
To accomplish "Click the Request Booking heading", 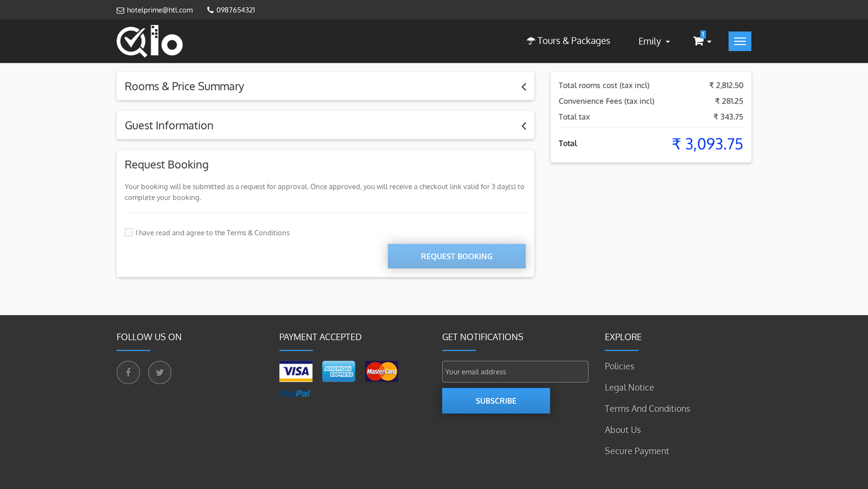I will [x=167, y=164].
